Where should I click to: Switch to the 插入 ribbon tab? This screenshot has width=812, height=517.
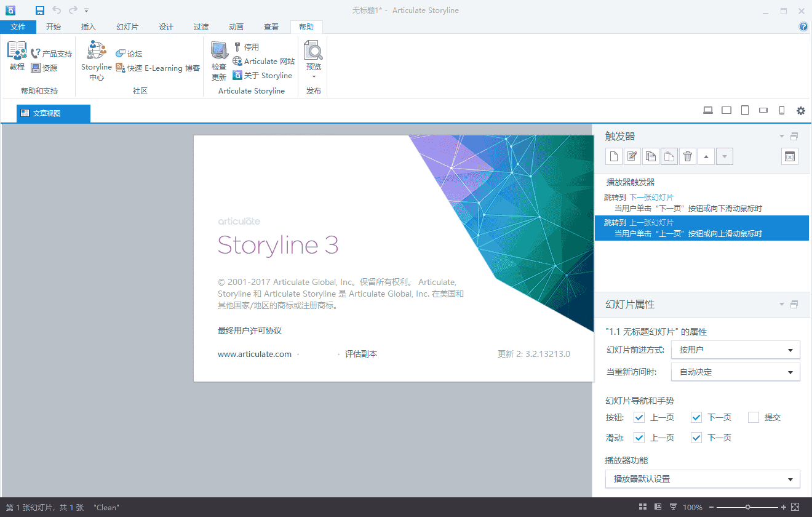[x=89, y=26]
